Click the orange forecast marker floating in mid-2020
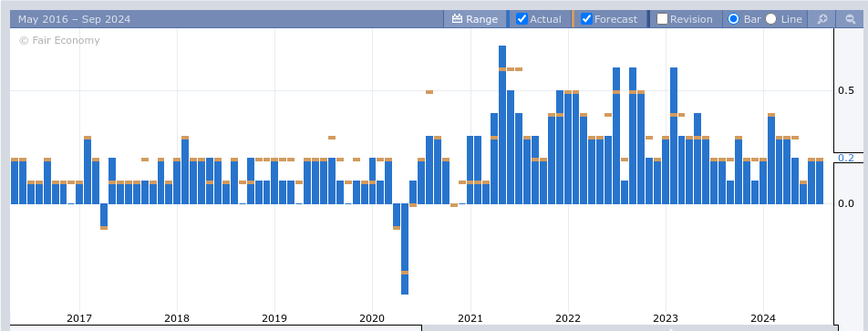 [x=429, y=92]
